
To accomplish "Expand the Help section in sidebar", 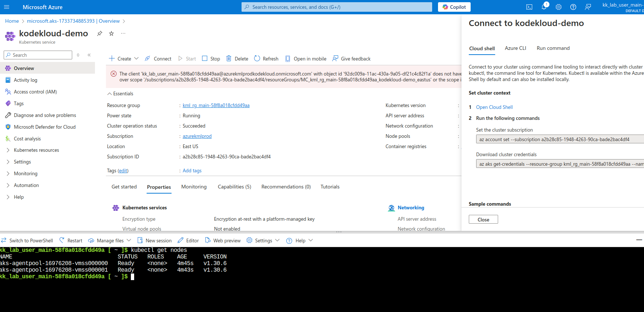I will [8, 197].
